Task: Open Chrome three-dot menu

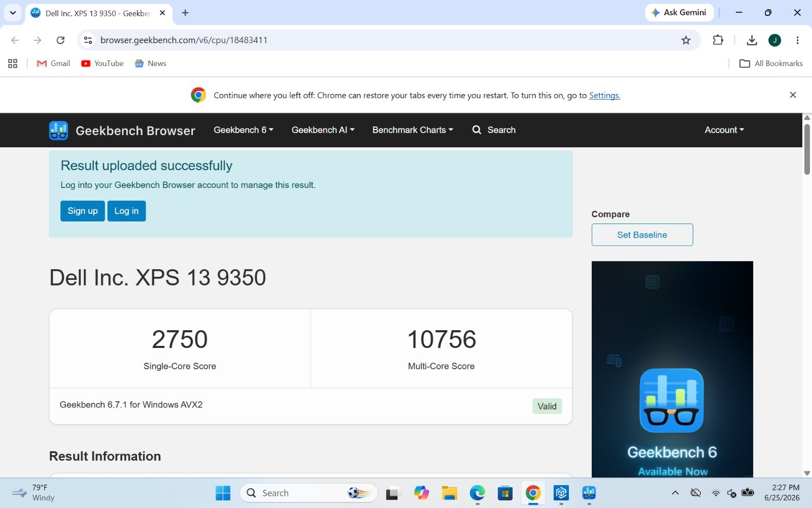Action: 797,40
